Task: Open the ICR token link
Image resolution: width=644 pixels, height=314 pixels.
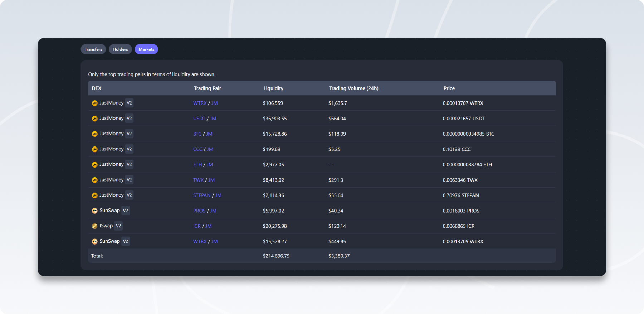Action: (x=197, y=226)
